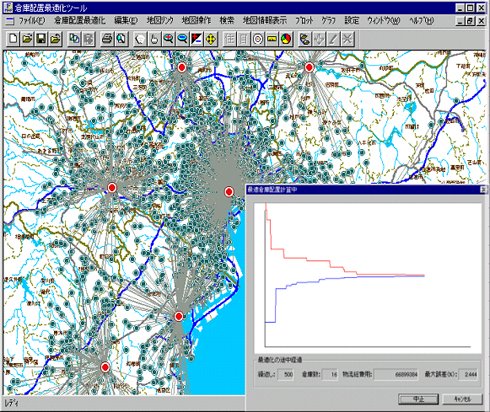Open the ファイル(F) menu
The image size is (490, 412).
pyautogui.click(x=32, y=21)
